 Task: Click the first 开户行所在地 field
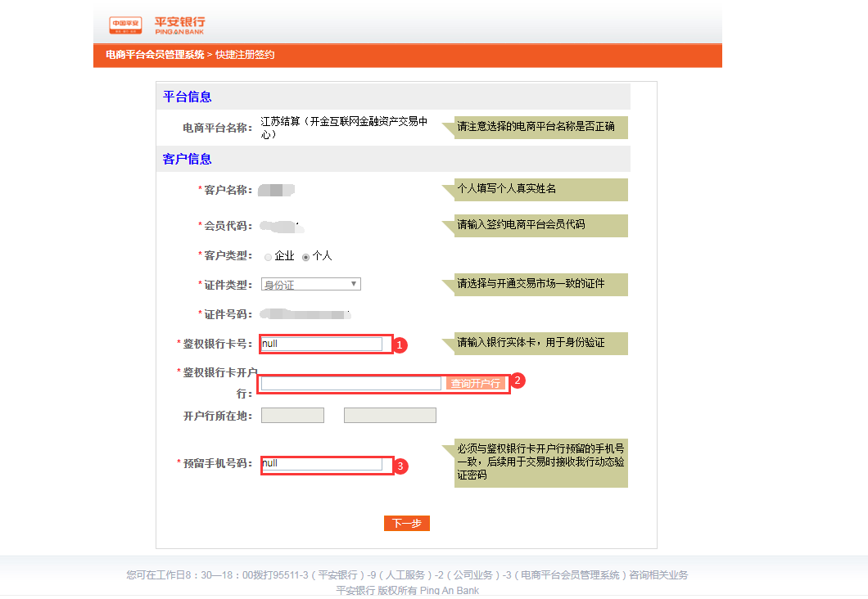[292, 416]
